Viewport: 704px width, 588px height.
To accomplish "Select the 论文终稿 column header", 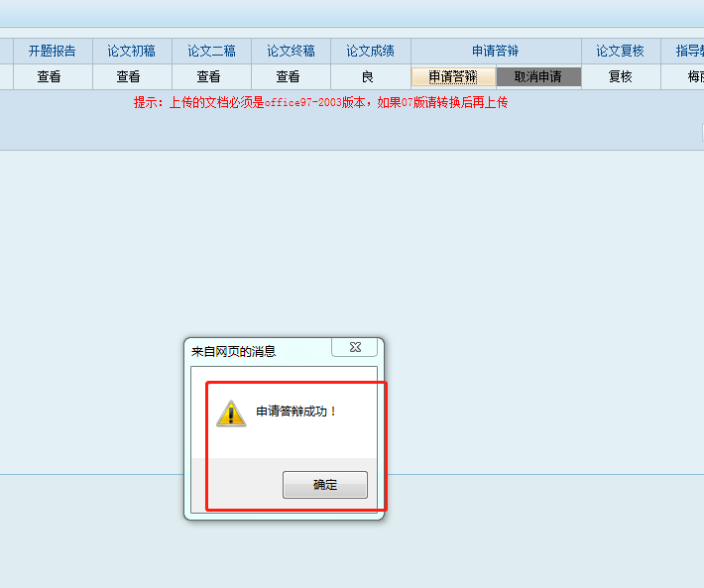I will click(x=291, y=51).
